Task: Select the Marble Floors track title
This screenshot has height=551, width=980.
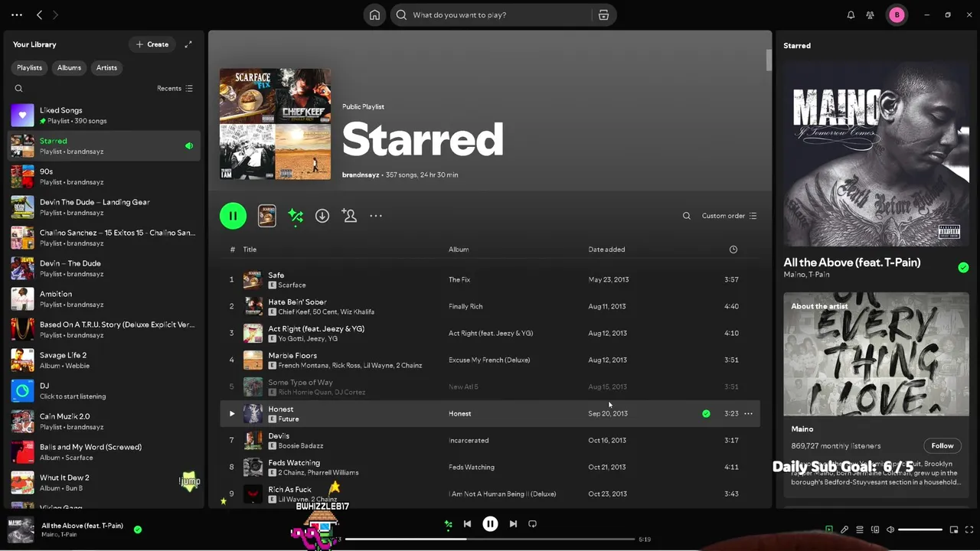Action: point(292,355)
